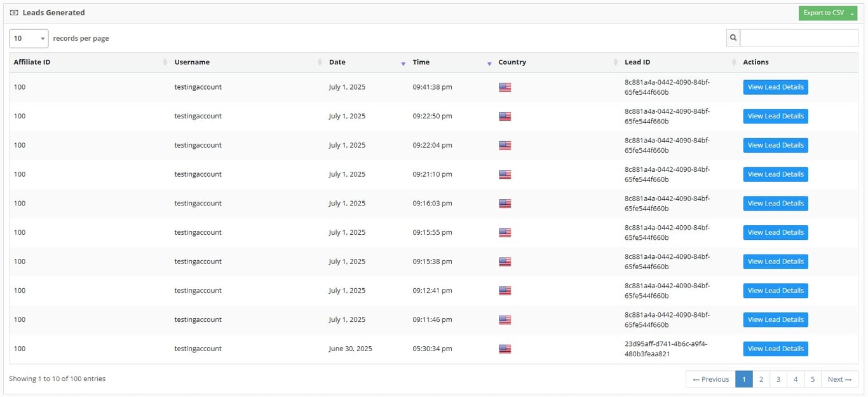
Task: Click the US flag in 09:16:03 pm row
Action: pyautogui.click(x=505, y=204)
